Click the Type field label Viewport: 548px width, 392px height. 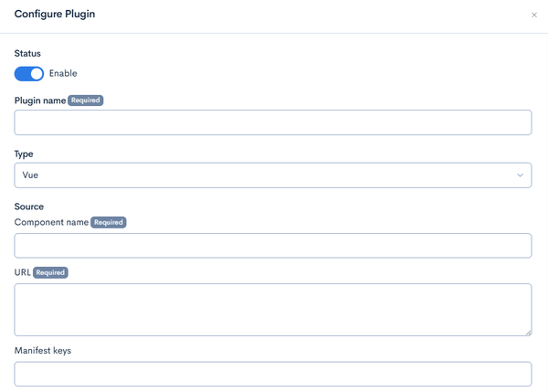click(x=24, y=154)
